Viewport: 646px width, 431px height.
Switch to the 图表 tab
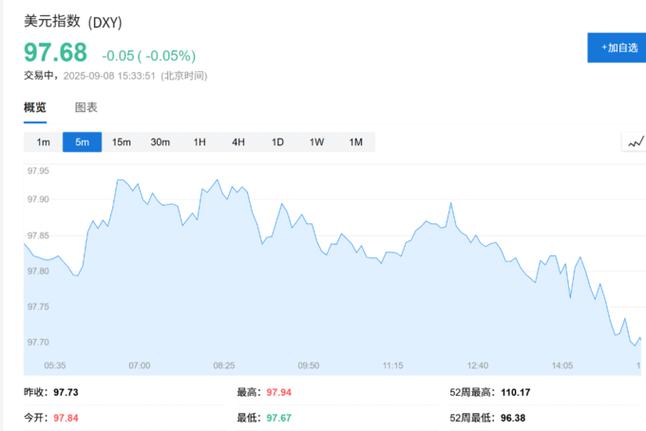pos(86,108)
